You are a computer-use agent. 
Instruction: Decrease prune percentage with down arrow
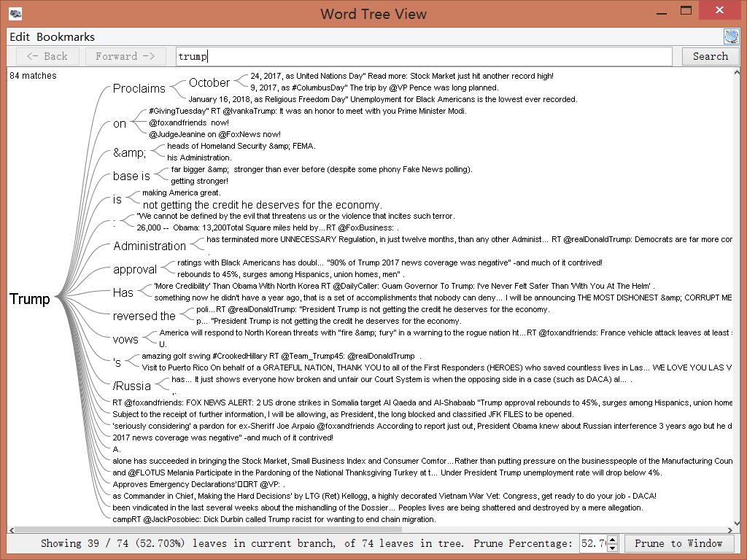pyautogui.click(x=613, y=548)
